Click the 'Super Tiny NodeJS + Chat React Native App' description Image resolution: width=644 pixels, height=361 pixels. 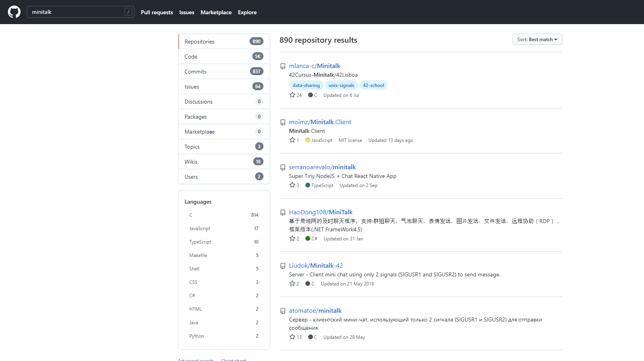pyautogui.click(x=343, y=176)
